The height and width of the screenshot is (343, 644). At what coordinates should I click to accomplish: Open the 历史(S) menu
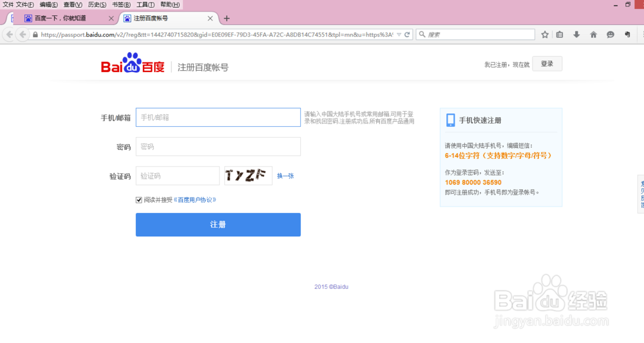click(x=97, y=5)
